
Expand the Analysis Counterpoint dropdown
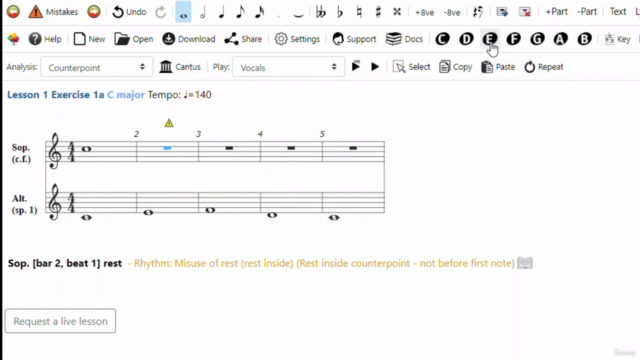coord(97,67)
